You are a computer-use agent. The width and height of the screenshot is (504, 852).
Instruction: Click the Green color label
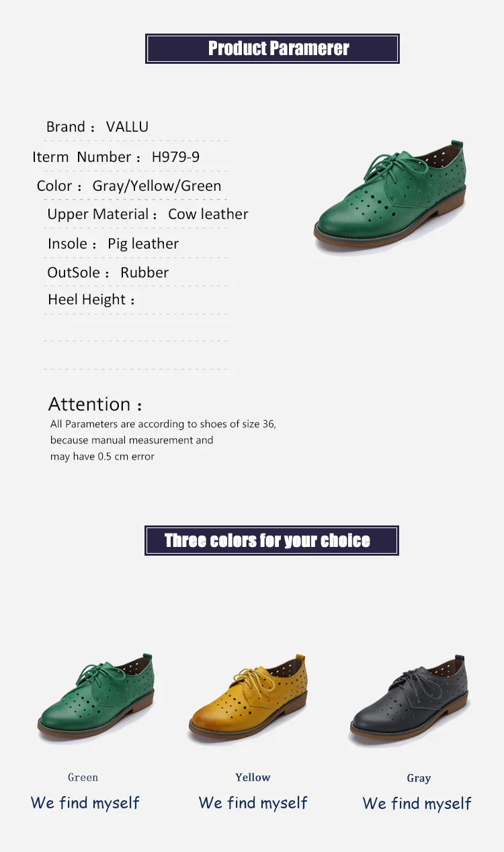83,777
